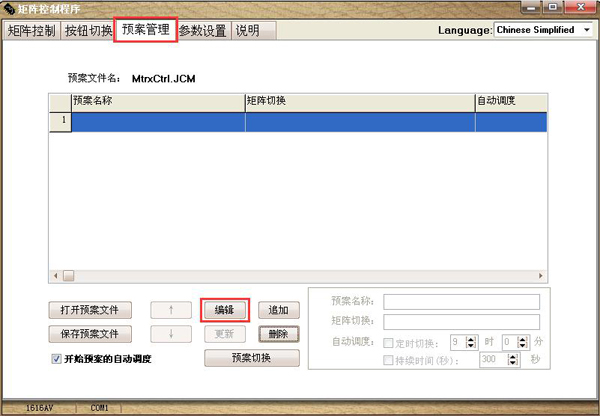This screenshot has height=416, width=600.
Task: Click the table scrollbar left arrow
Action: coord(56,276)
